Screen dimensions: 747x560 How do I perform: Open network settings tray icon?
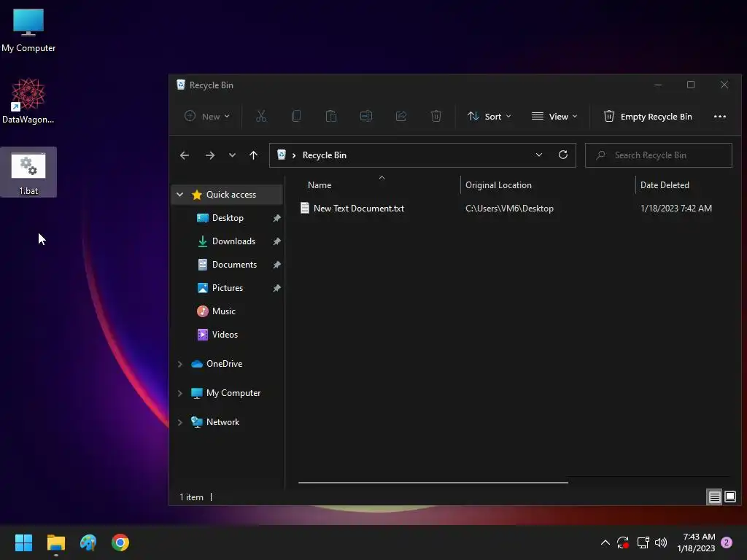pyautogui.click(x=643, y=542)
